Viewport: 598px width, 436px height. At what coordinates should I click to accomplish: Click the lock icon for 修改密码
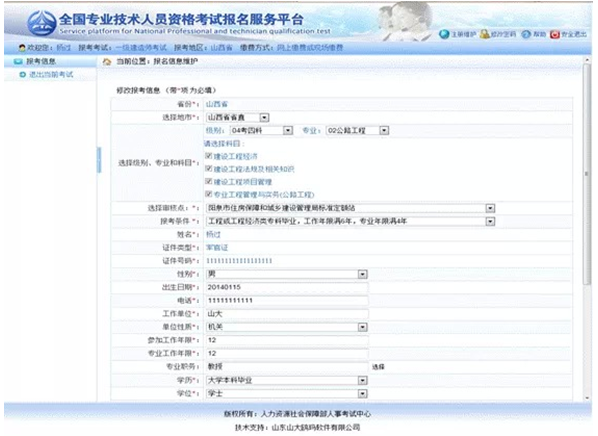coord(484,34)
